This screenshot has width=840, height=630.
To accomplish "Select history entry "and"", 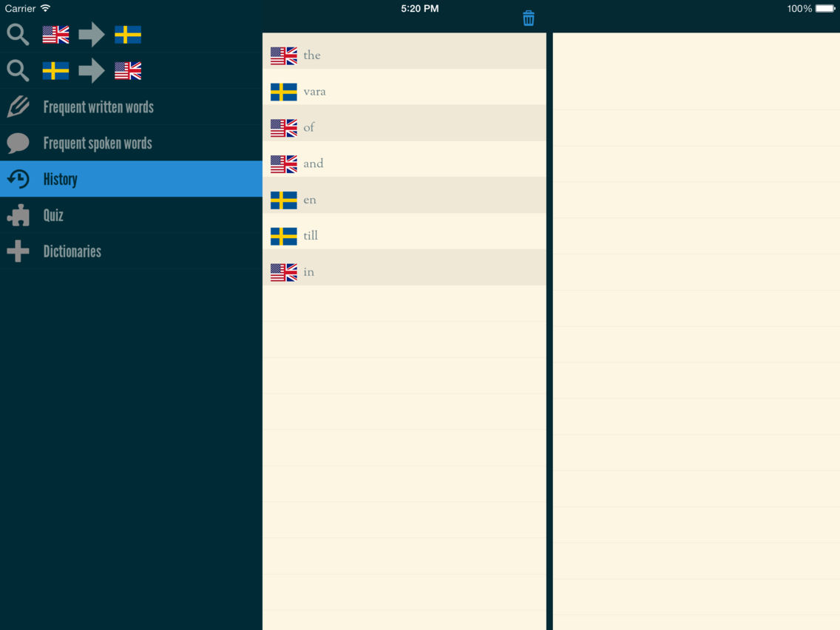I will point(404,159).
